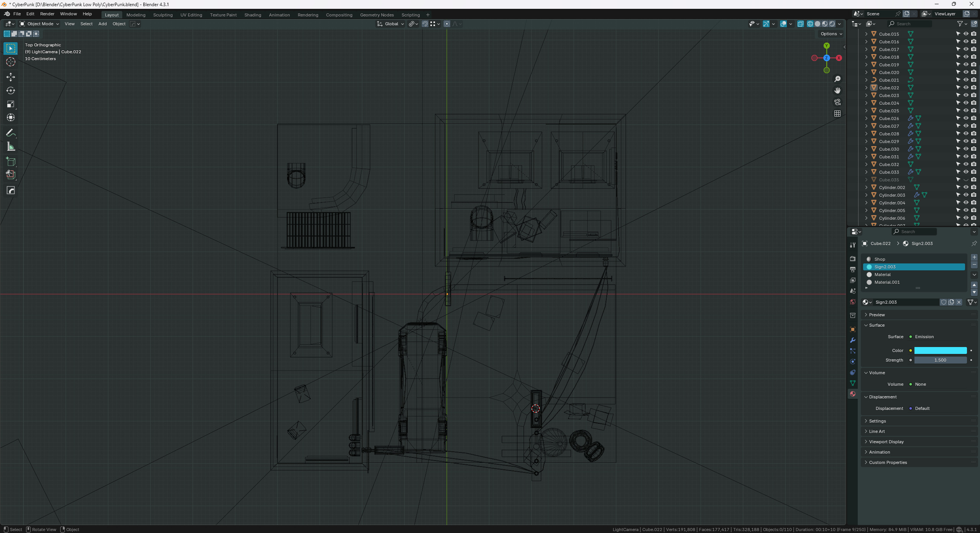Screen dimensions: 980x533
Task: Activate the Annotate pencil tool
Action: click(x=11, y=133)
